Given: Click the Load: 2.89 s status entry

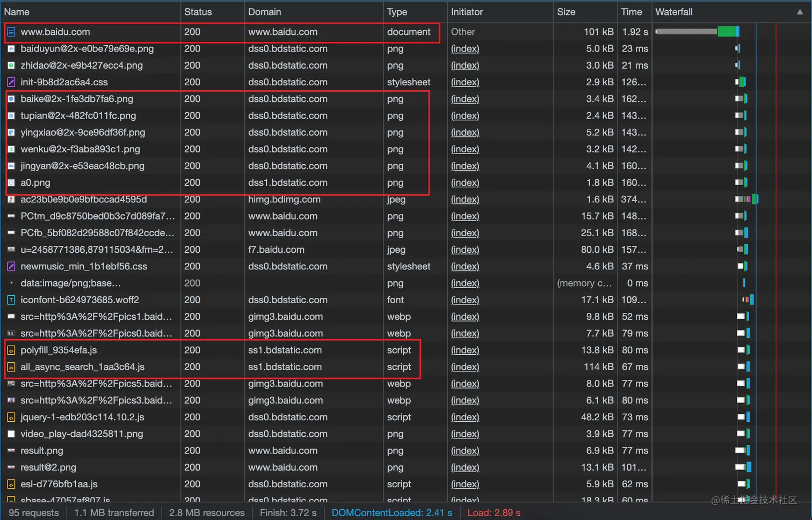Looking at the screenshot, I should (x=494, y=512).
